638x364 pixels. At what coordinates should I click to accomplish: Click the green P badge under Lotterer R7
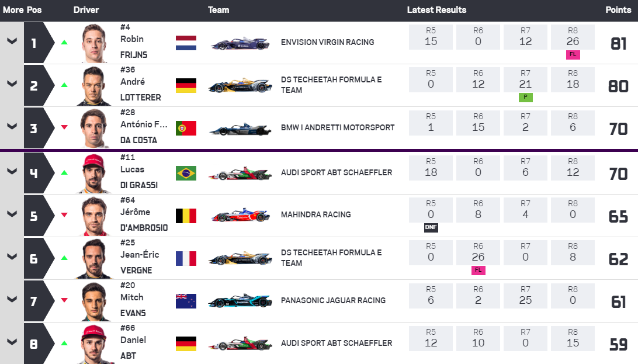tap(525, 98)
